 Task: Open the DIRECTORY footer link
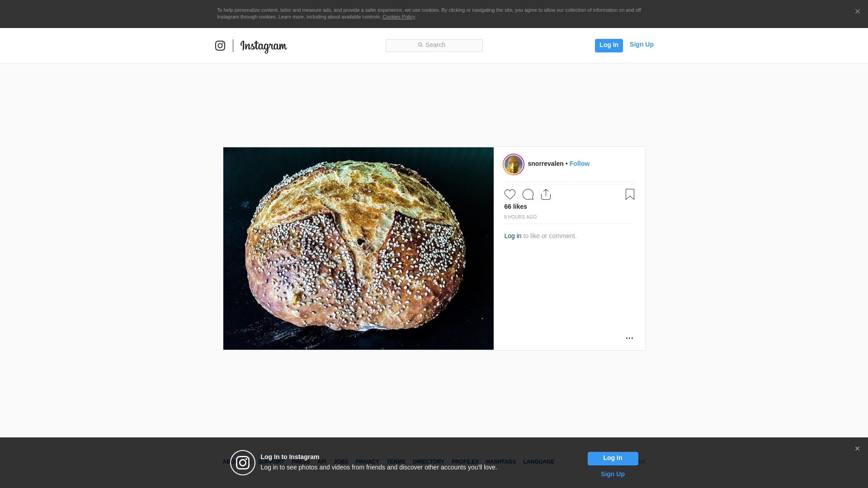coord(429,462)
